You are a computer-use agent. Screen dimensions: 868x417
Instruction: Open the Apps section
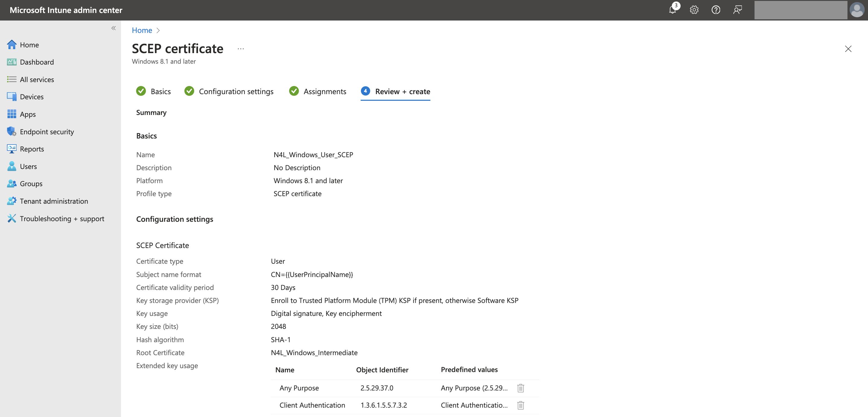pyautogui.click(x=27, y=114)
